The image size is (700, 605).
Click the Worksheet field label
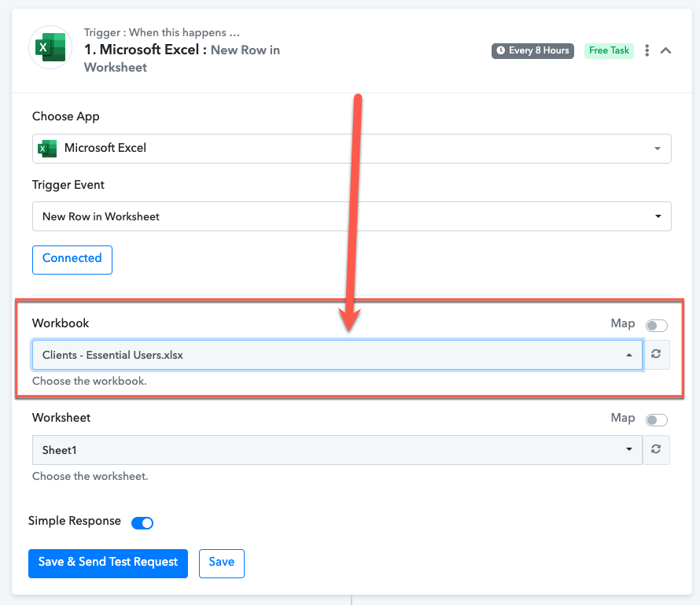pyautogui.click(x=61, y=418)
